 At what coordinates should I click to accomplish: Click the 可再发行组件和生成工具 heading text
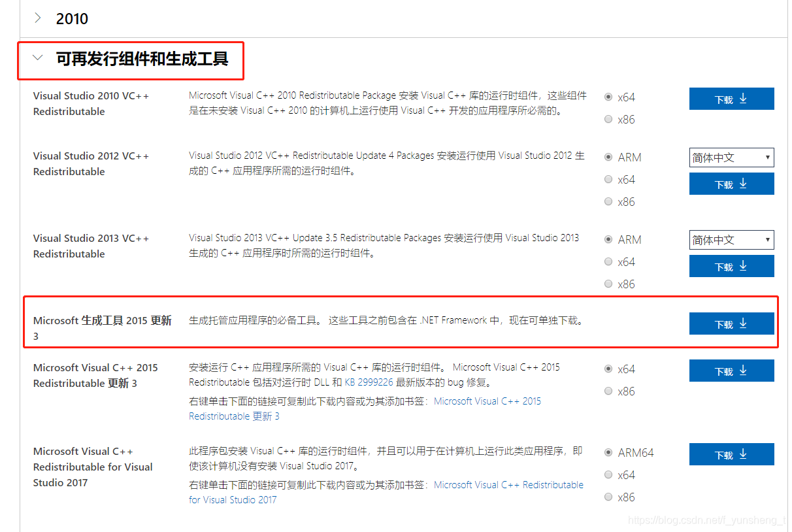tap(142, 59)
